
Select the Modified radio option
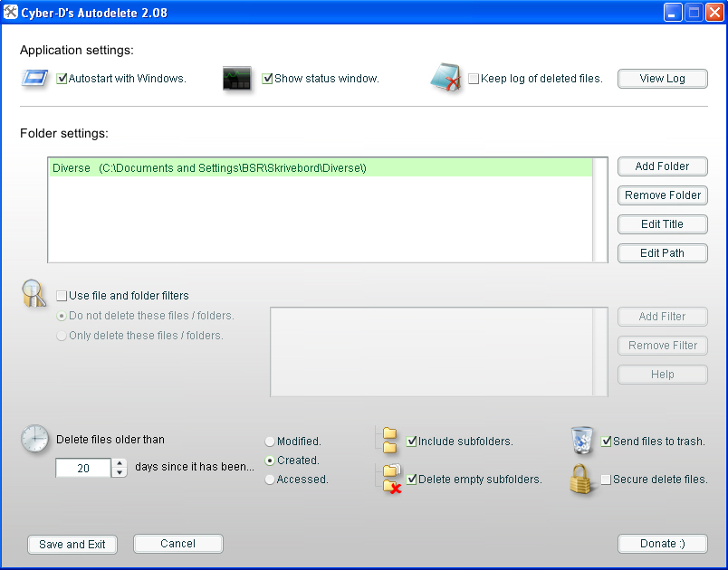269,442
